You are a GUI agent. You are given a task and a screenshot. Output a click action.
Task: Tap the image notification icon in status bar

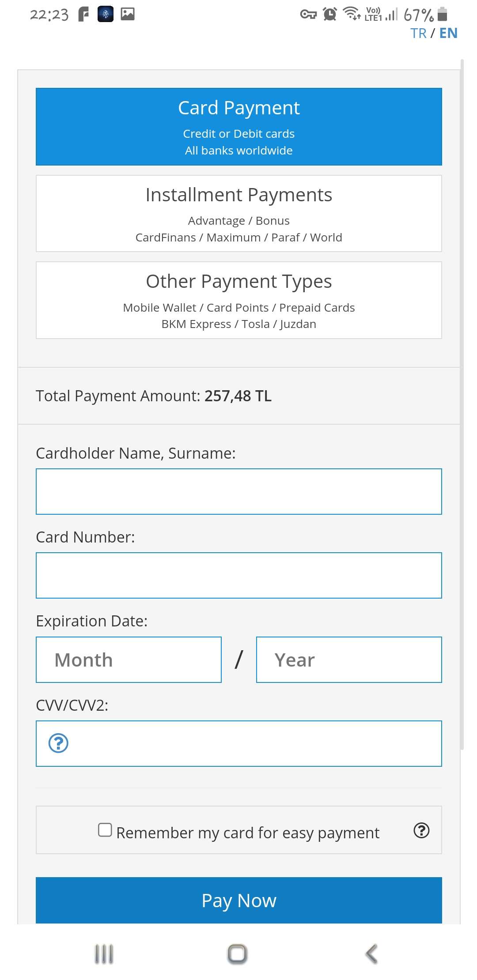[x=128, y=14]
